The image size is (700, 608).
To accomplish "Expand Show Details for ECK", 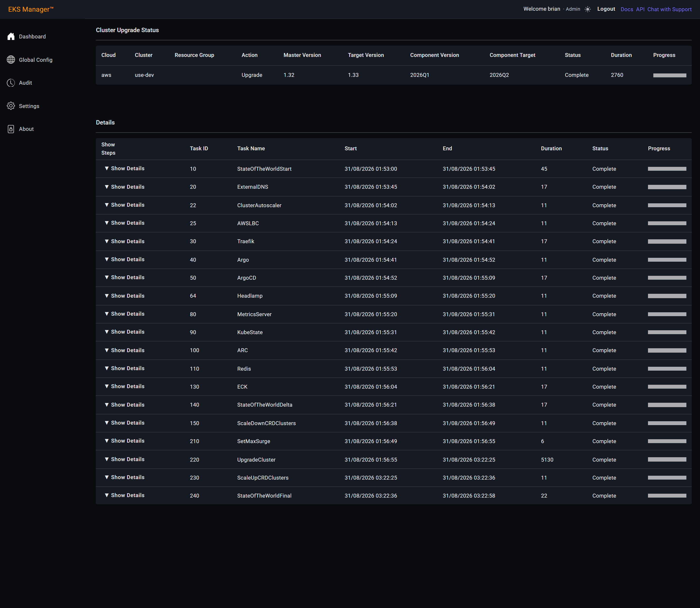I will pyautogui.click(x=124, y=386).
